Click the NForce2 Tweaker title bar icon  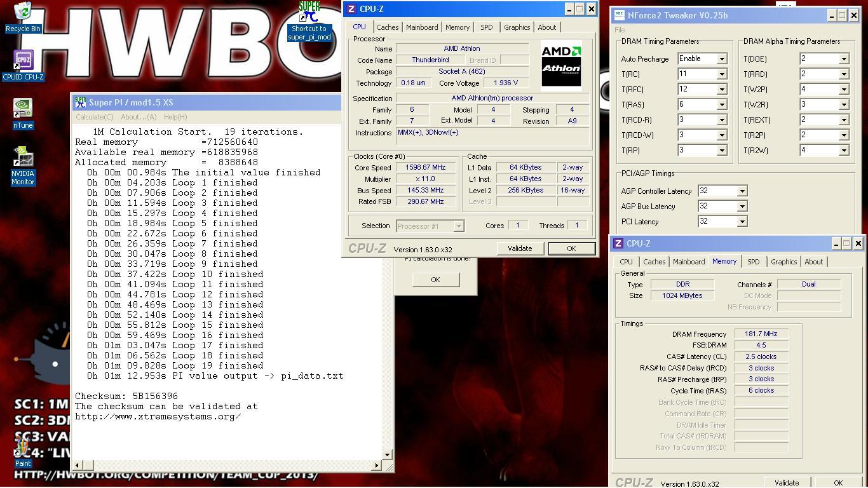[x=619, y=15]
